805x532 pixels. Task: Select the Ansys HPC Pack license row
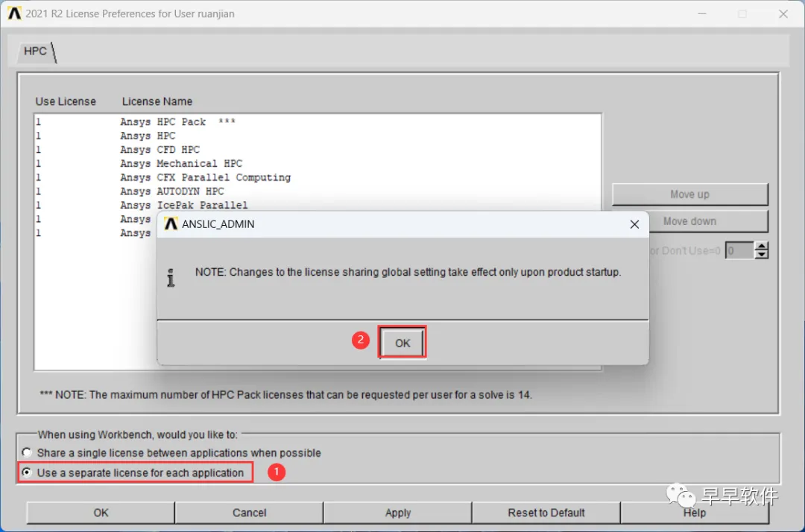pyautogui.click(x=318, y=121)
